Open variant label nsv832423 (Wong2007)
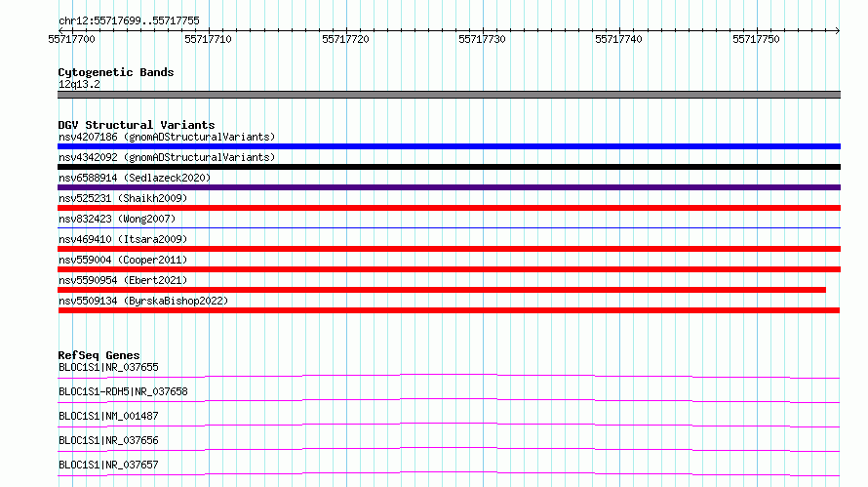 117,219
